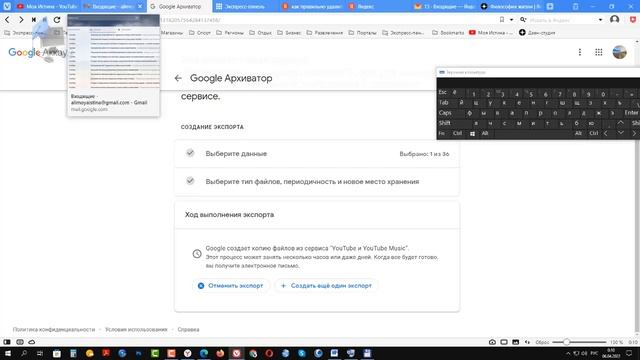The width and height of the screenshot is (640, 360).
Task: Click the capture page camera icon
Action: 492,342
